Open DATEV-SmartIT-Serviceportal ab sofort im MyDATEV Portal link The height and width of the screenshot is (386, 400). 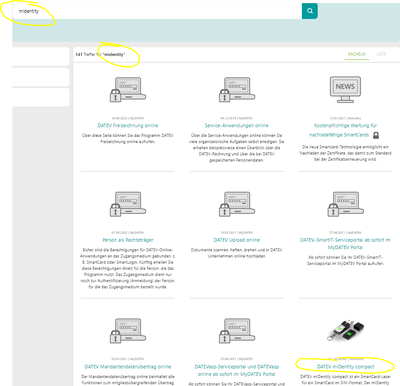point(345,244)
